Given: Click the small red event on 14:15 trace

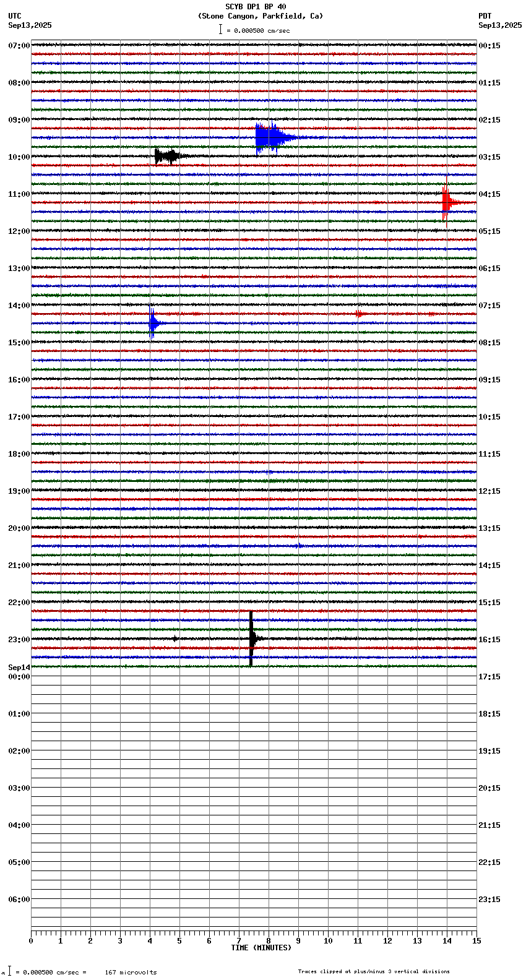Looking at the screenshot, I should [359, 314].
